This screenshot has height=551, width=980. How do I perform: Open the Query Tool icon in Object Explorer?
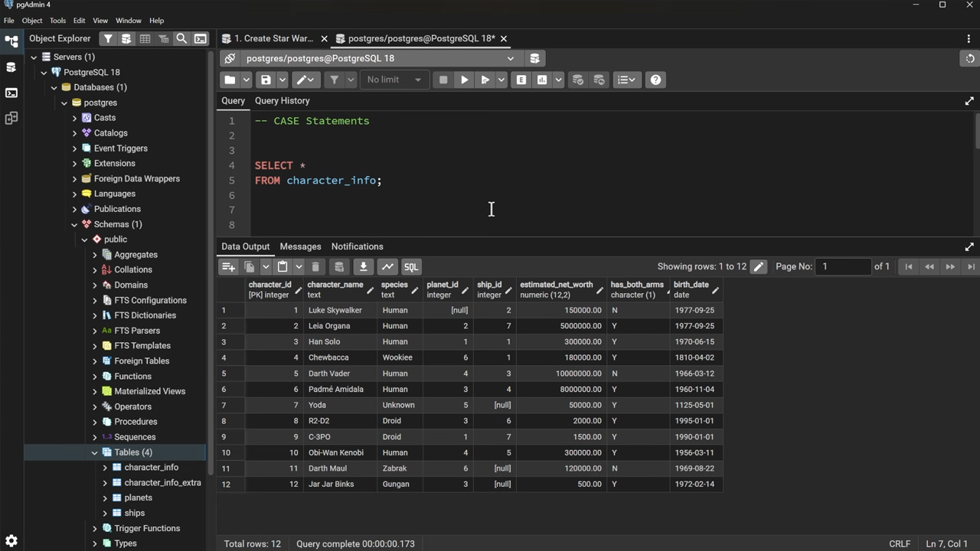pos(126,38)
